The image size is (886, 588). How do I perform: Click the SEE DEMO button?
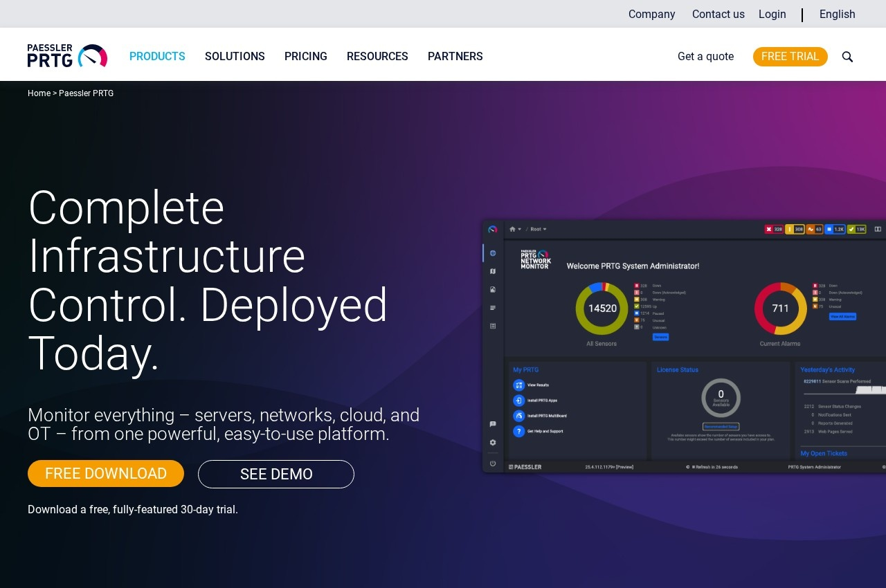point(276,475)
